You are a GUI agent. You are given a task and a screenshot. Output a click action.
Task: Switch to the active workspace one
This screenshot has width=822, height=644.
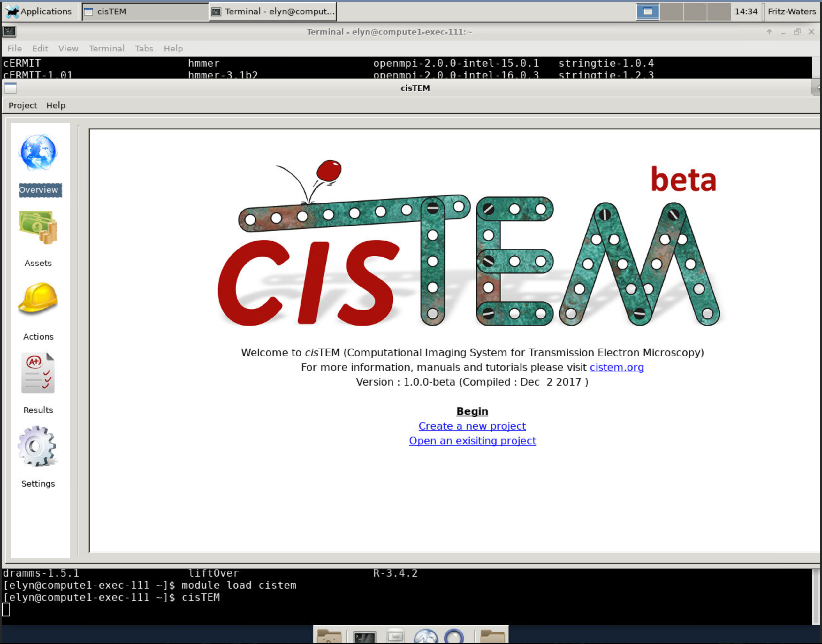pyautogui.click(x=648, y=11)
